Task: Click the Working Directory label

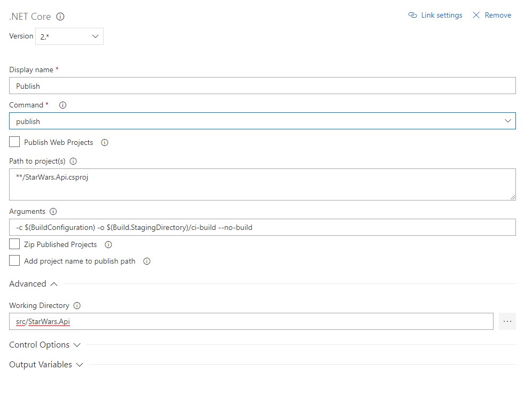Action: point(39,306)
